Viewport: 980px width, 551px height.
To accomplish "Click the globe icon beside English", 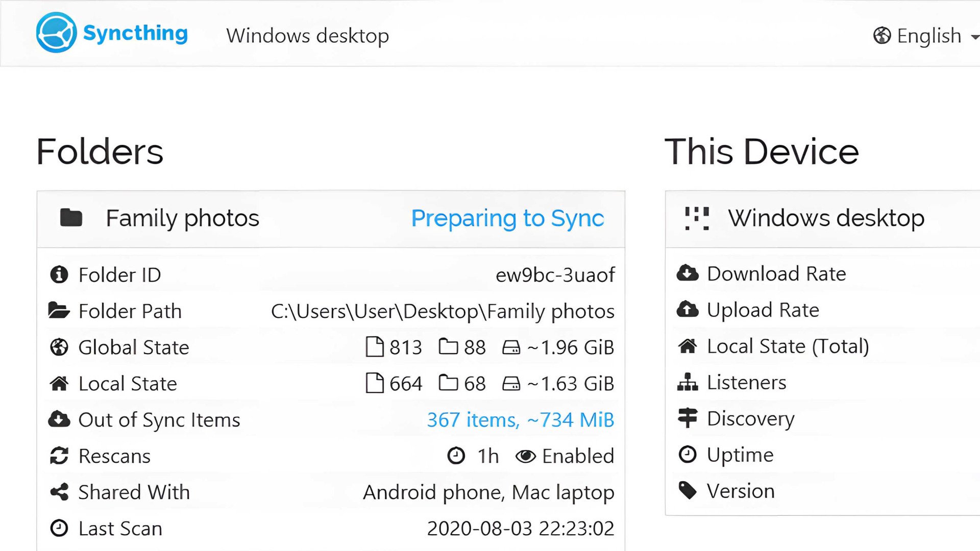I will 882,36.
